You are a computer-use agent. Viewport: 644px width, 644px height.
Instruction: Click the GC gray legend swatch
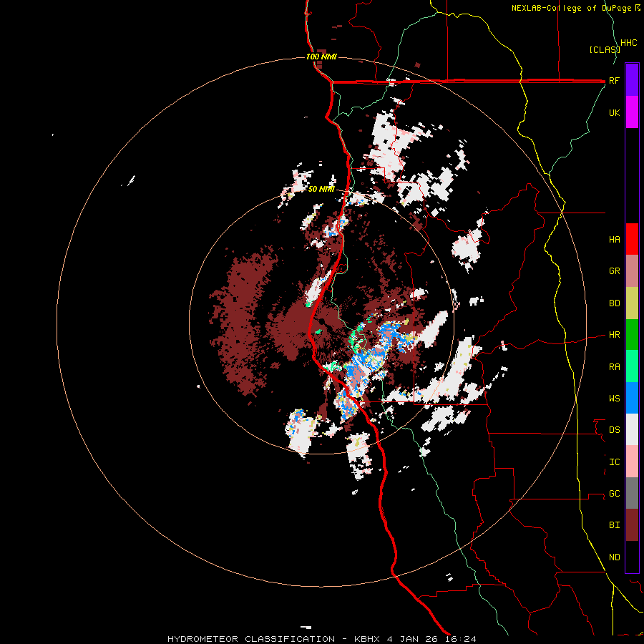632,493
